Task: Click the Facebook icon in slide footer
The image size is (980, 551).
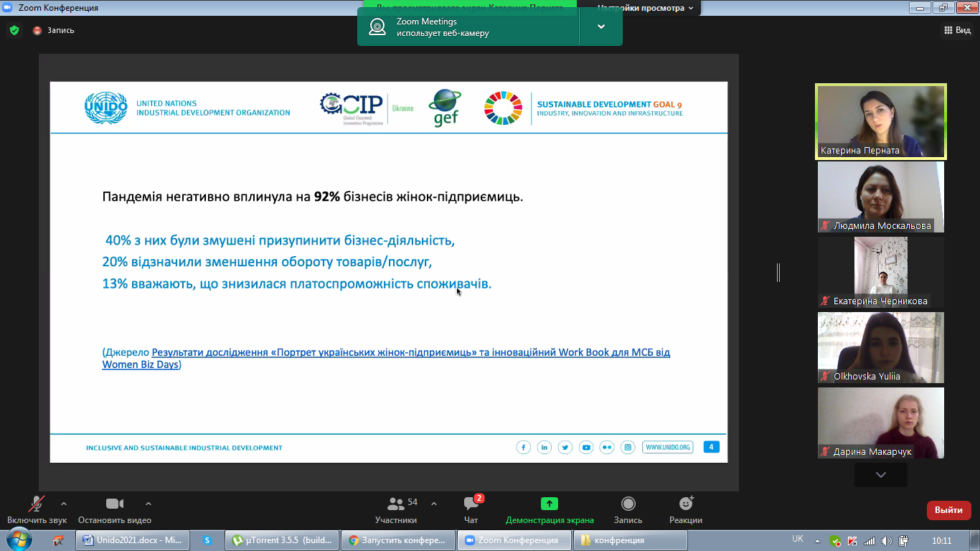Action: coord(523,448)
